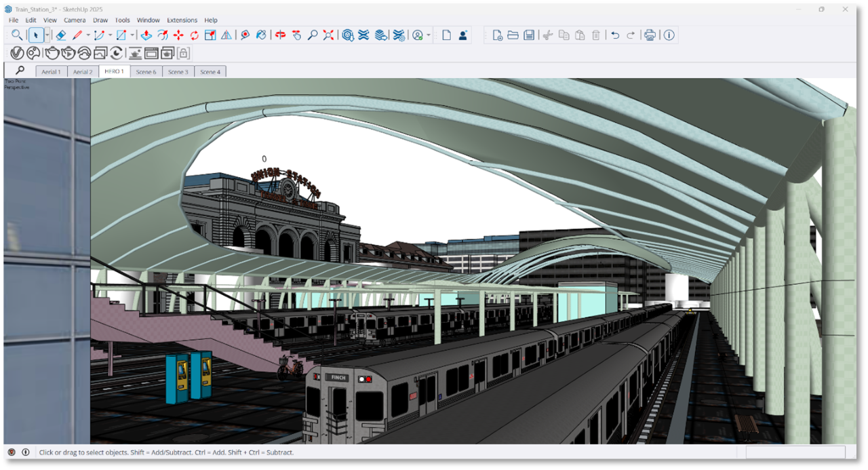
Task: Switch to the Scene 6 tab
Action: (x=146, y=72)
